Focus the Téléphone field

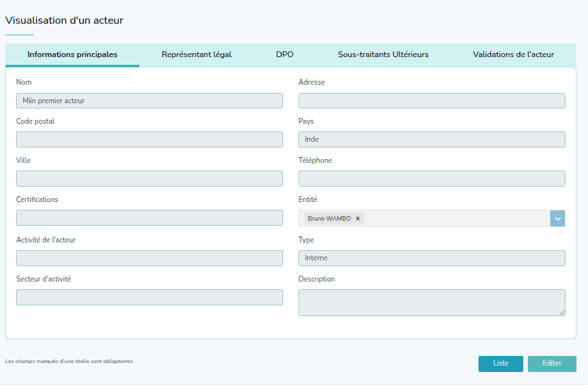(432, 179)
